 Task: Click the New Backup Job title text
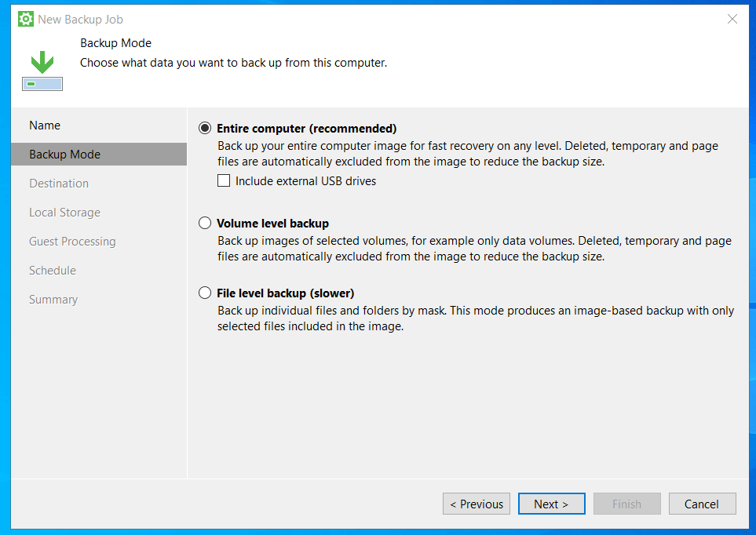pyautogui.click(x=80, y=19)
